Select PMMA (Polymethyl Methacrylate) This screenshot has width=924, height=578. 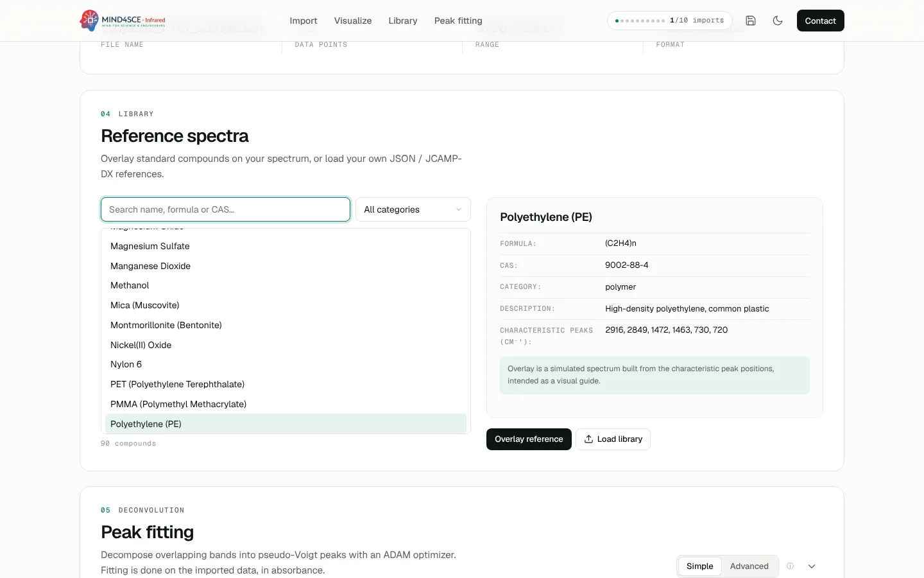click(286, 404)
